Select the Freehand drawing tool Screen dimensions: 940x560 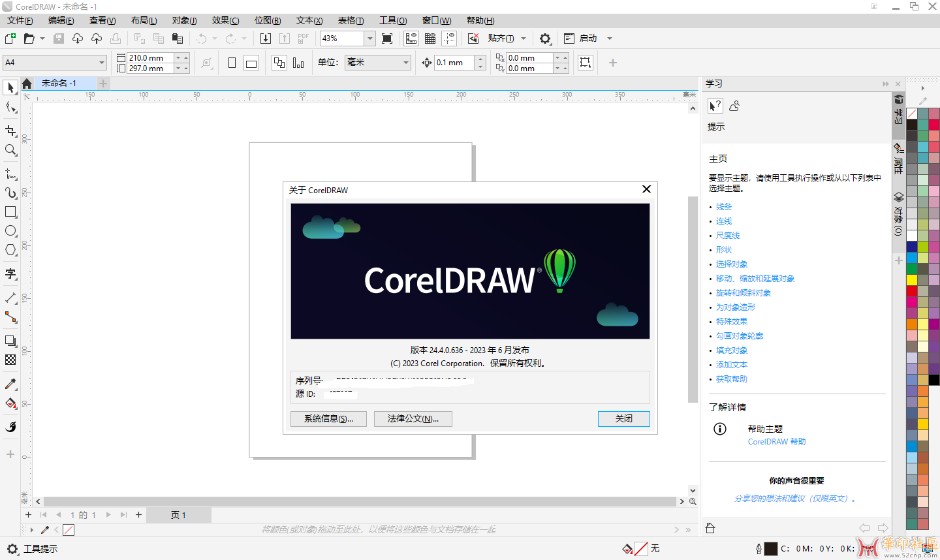[x=10, y=174]
